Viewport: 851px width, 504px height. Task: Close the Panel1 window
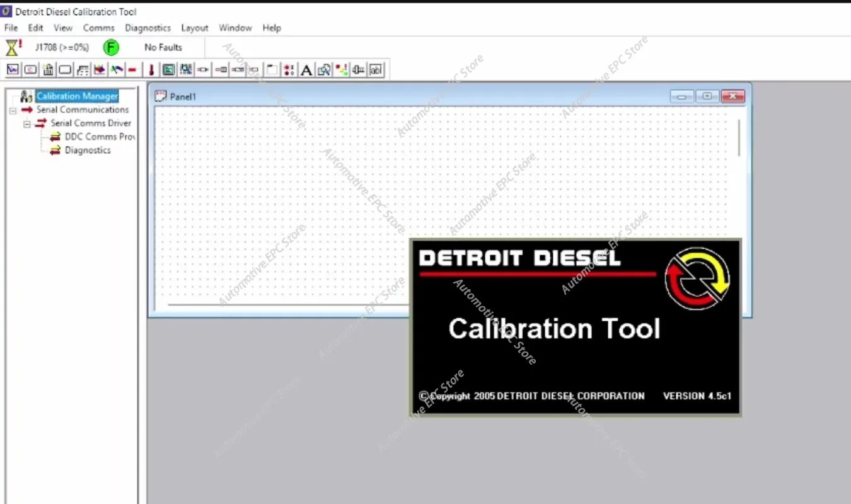point(733,96)
